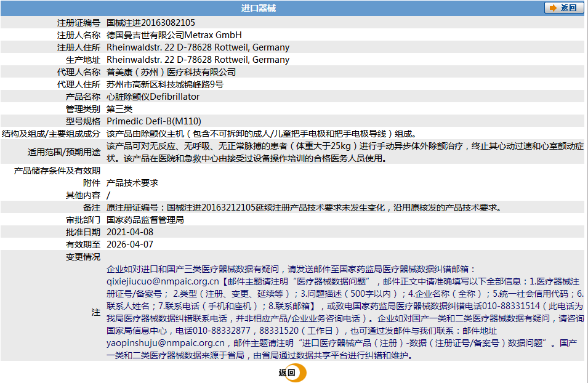Click the 进口器械 page title

tap(259, 8)
